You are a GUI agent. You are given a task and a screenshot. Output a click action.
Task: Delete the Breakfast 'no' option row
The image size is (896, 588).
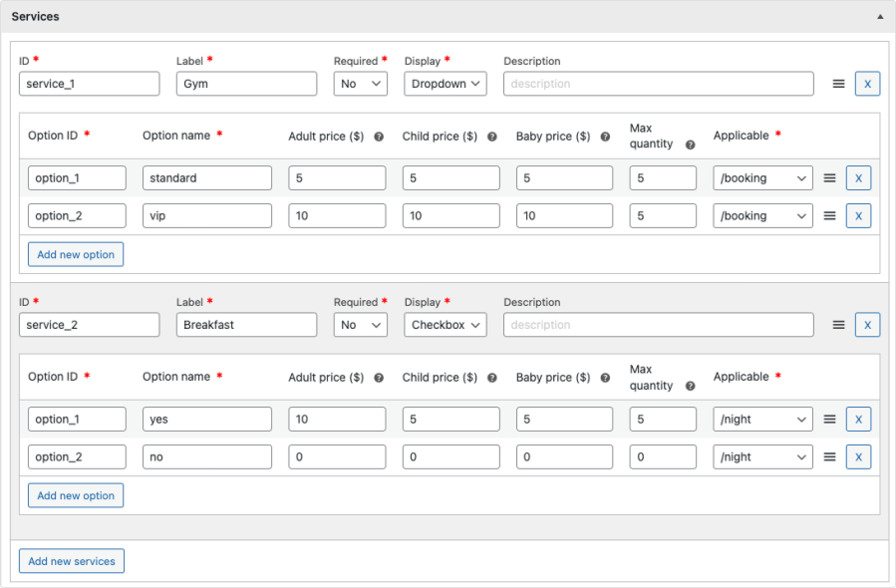858,457
